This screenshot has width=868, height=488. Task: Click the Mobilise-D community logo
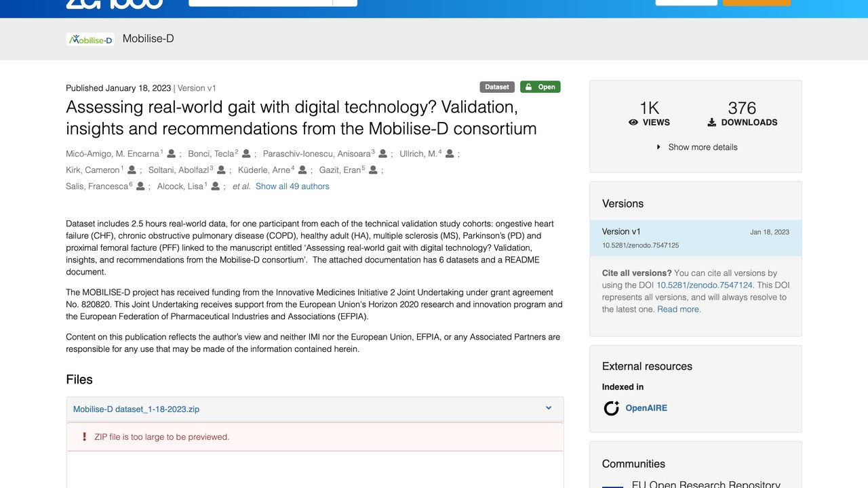click(90, 39)
